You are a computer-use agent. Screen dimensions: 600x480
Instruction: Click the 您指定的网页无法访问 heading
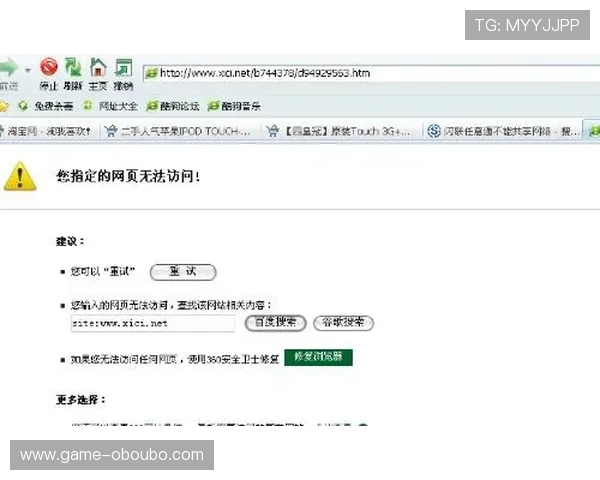[128, 176]
